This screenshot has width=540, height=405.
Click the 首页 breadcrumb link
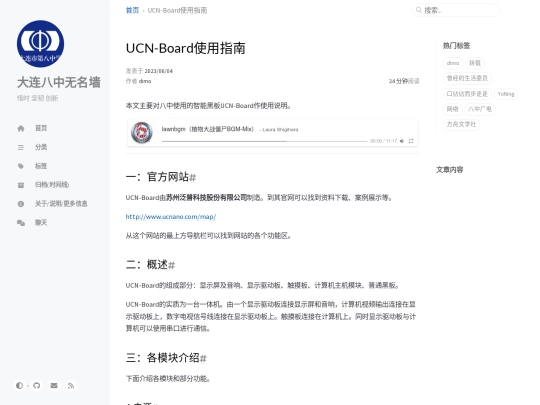coord(132,10)
